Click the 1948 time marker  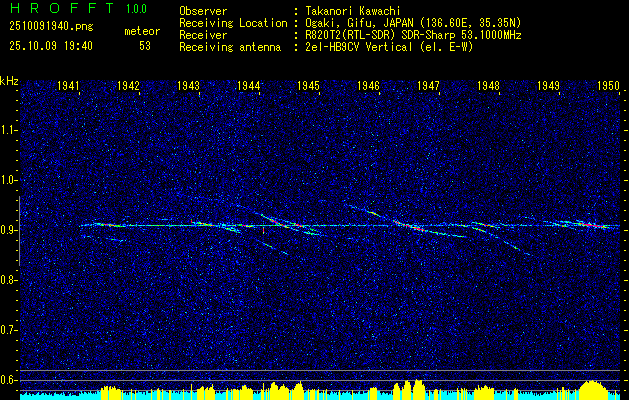(x=489, y=86)
